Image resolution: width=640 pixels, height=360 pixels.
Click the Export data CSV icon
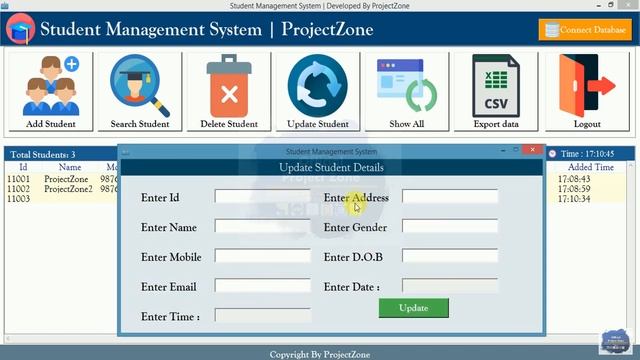click(x=496, y=86)
